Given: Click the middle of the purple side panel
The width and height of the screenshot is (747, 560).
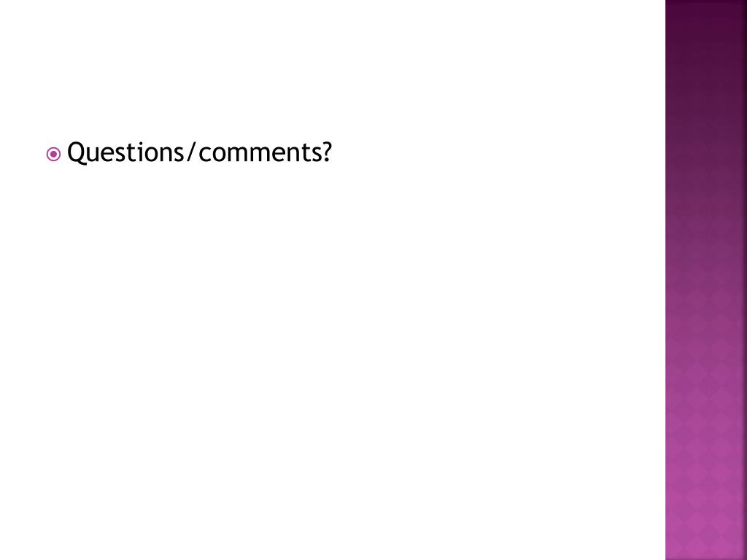Looking at the screenshot, I should click(x=706, y=280).
